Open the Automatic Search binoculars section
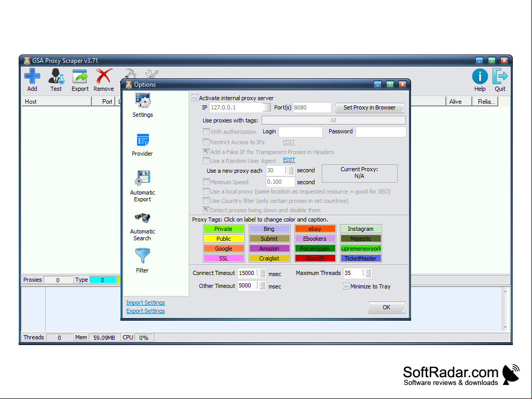This screenshot has height=399, width=532. tap(143, 227)
